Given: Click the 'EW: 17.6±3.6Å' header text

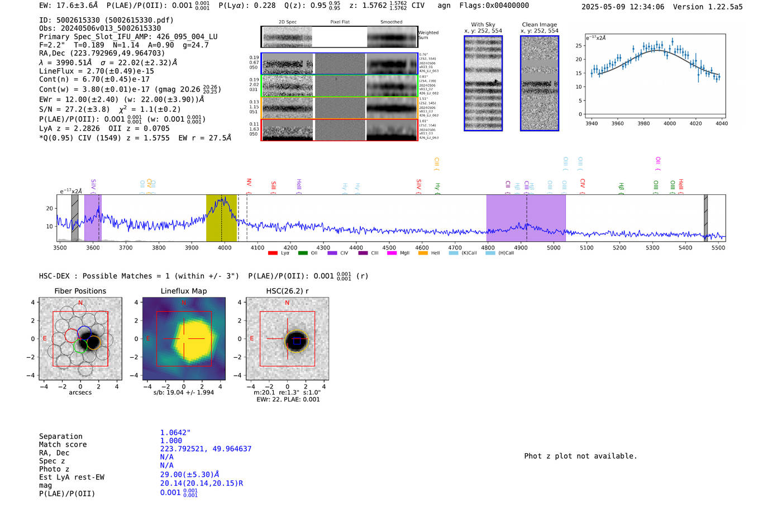Looking at the screenshot, I should [x=68, y=6].
